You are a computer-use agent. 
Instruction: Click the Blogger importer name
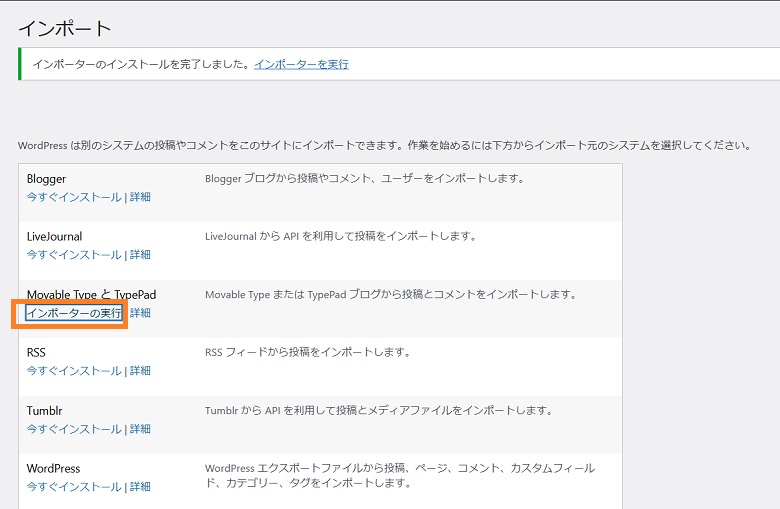[46, 179]
